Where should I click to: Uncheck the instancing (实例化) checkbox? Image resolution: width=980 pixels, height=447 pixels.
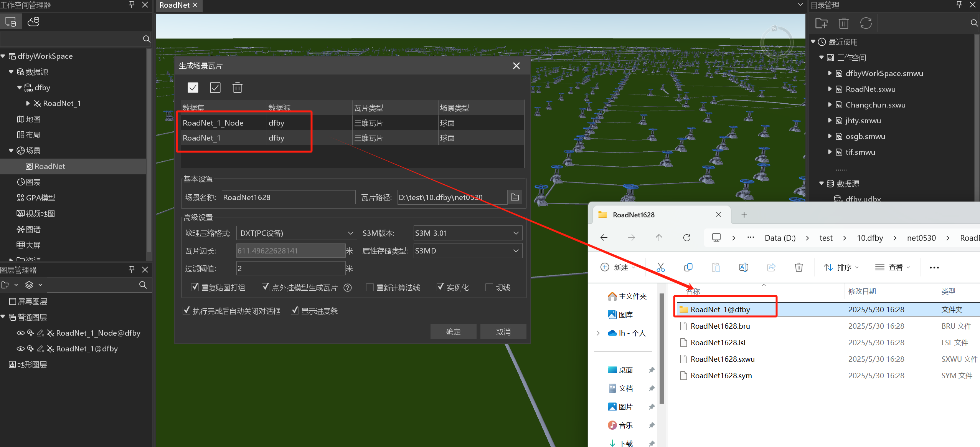click(x=441, y=287)
